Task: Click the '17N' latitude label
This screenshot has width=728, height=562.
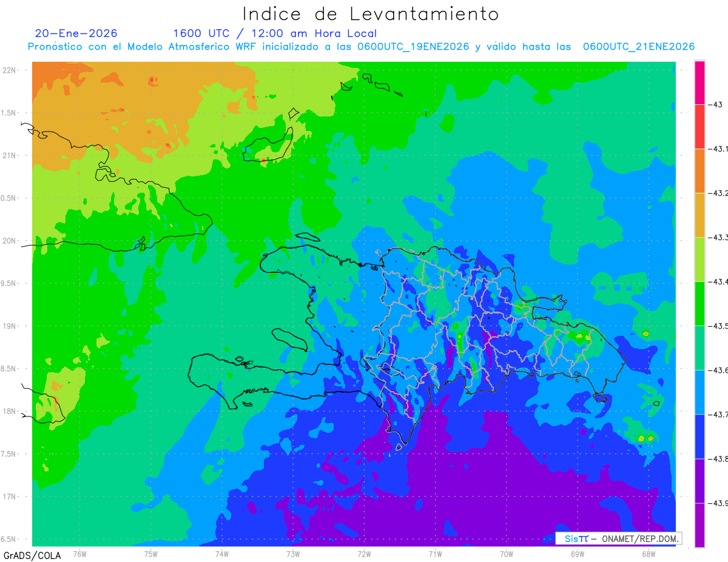Action: tap(10, 497)
